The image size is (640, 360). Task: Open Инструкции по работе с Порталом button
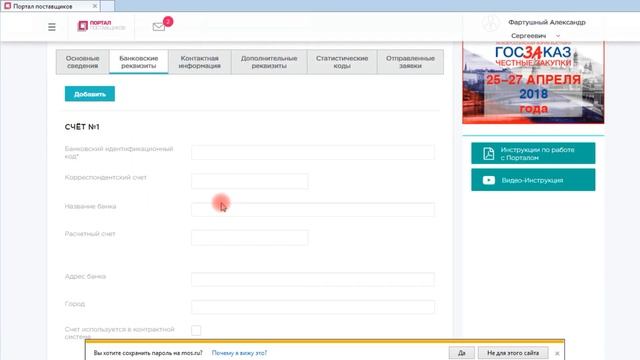[533, 153]
